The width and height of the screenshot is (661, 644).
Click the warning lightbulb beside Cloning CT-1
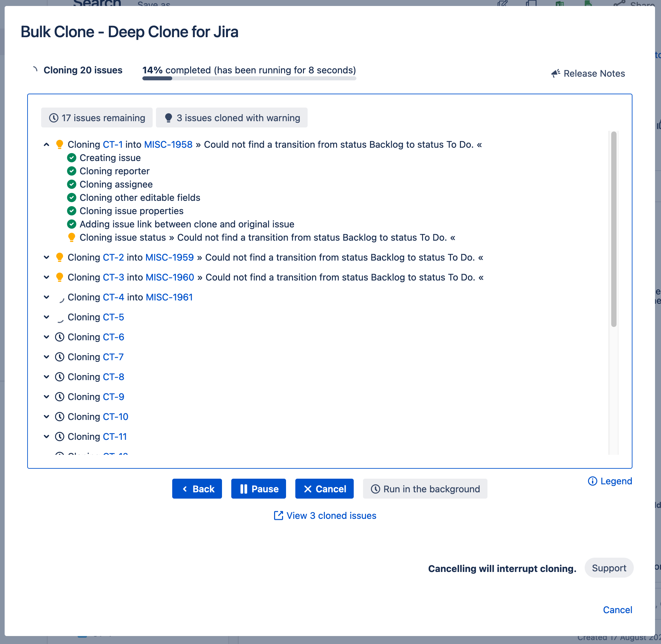60,144
